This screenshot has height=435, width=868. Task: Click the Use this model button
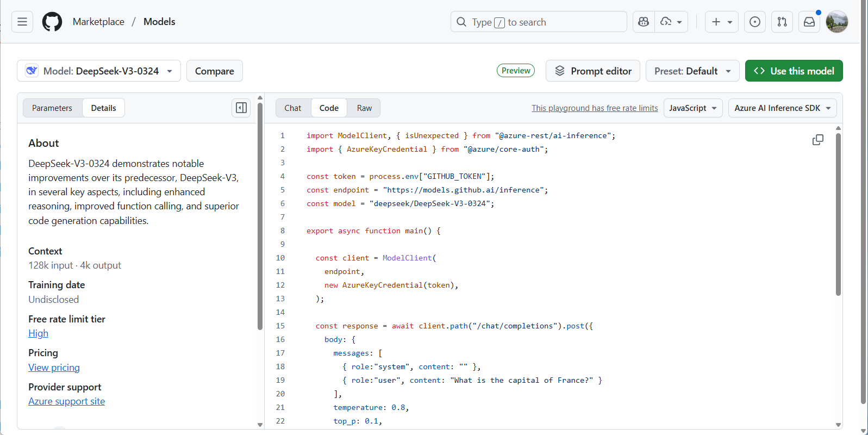point(794,71)
